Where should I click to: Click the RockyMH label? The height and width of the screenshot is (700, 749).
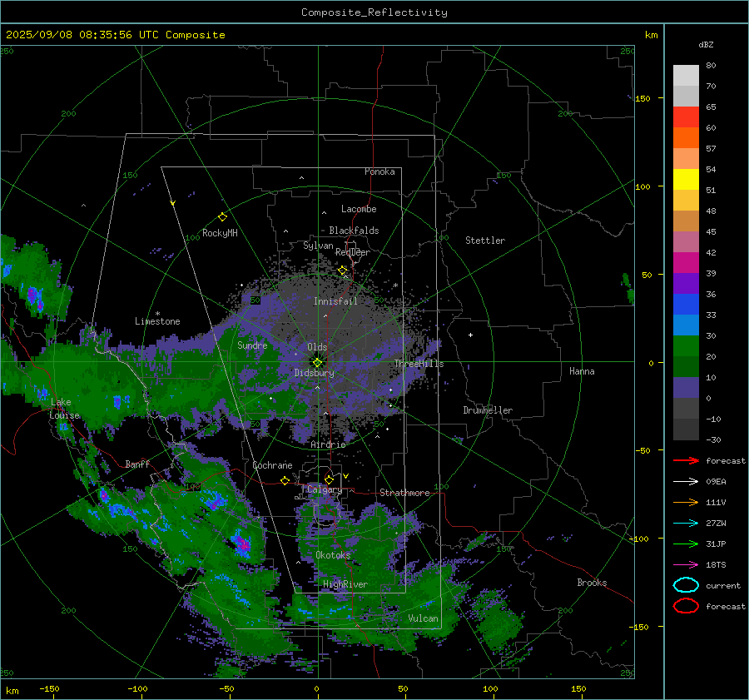click(220, 233)
